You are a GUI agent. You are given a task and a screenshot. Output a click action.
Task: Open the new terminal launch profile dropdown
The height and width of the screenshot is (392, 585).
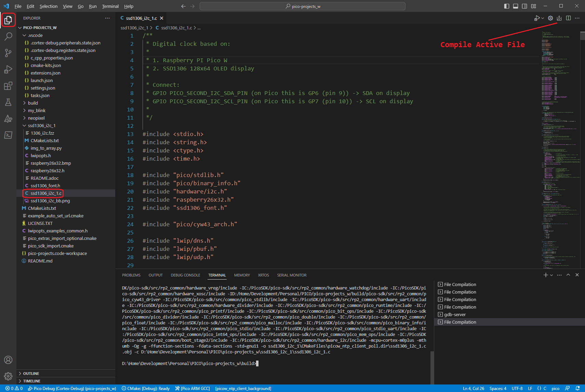pyautogui.click(x=551, y=275)
